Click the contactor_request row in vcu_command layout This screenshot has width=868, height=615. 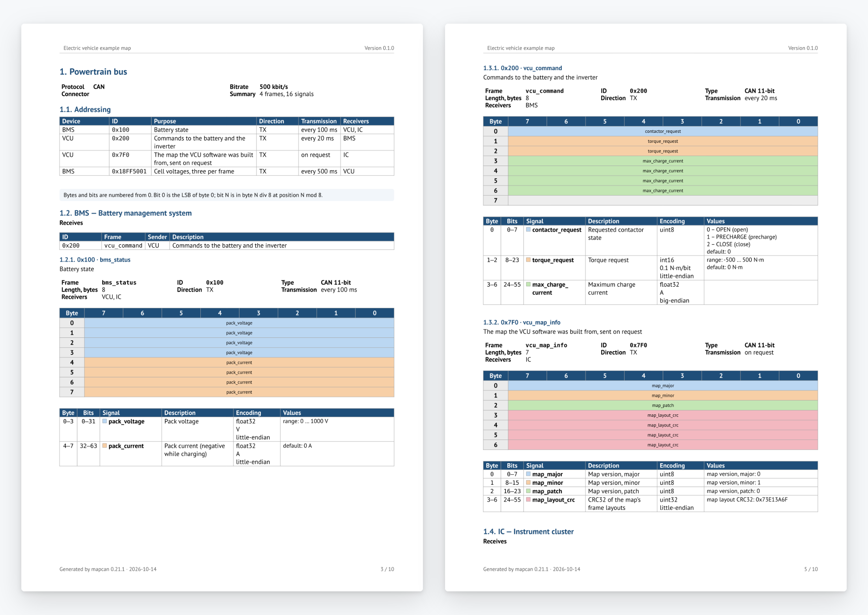click(663, 131)
